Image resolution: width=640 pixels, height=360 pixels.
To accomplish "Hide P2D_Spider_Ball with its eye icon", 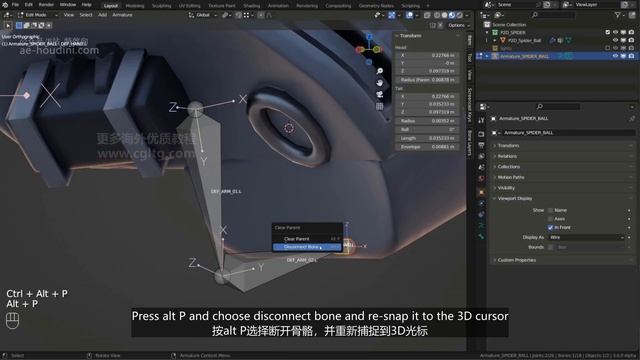I will tap(615, 40).
